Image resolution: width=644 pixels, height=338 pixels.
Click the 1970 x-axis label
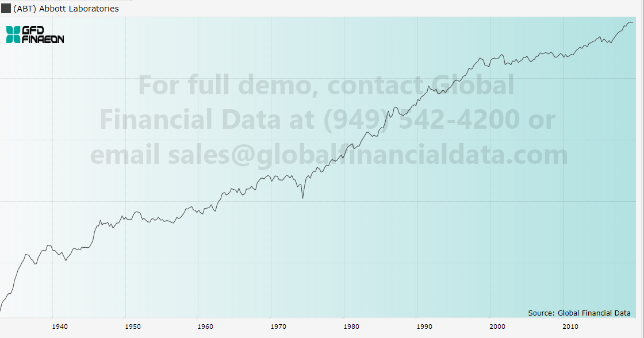[278, 327]
